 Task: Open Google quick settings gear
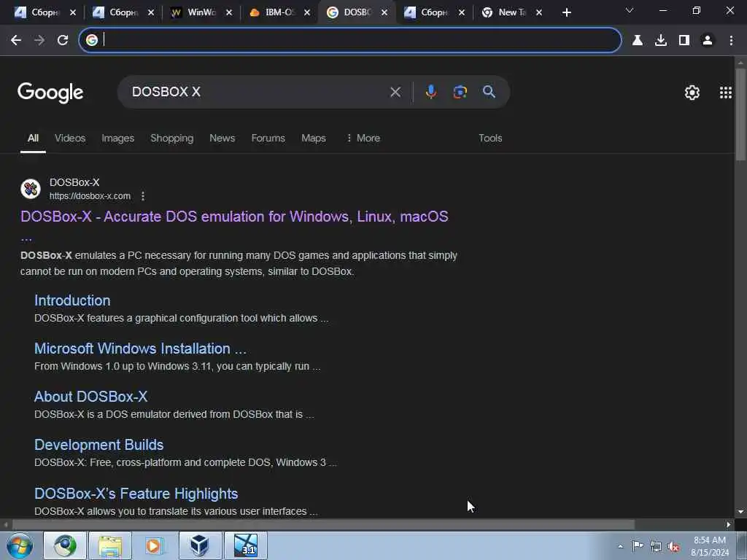[x=692, y=93]
